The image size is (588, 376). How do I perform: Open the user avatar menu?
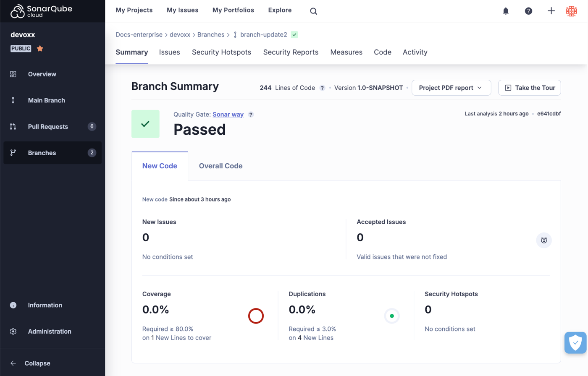click(x=571, y=11)
